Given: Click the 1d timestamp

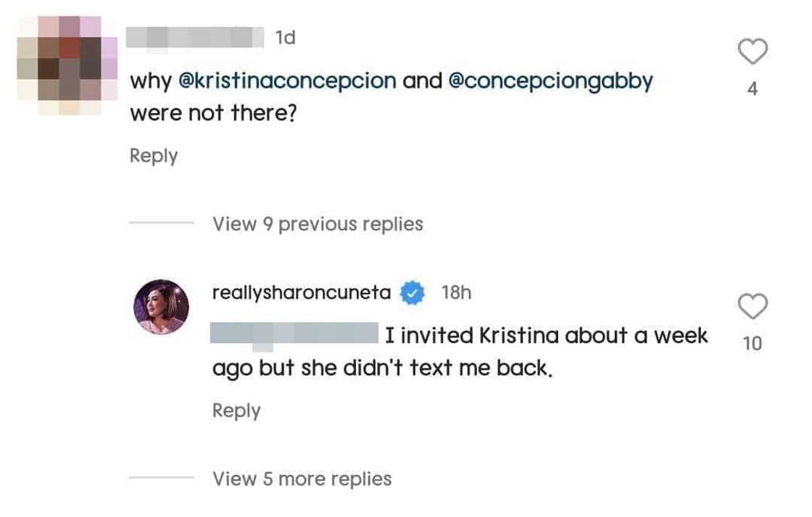Looking at the screenshot, I should [x=286, y=37].
